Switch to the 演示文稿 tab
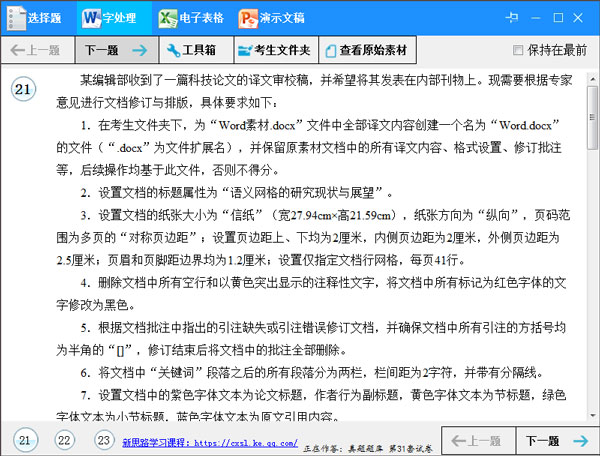 tap(272, 18)
